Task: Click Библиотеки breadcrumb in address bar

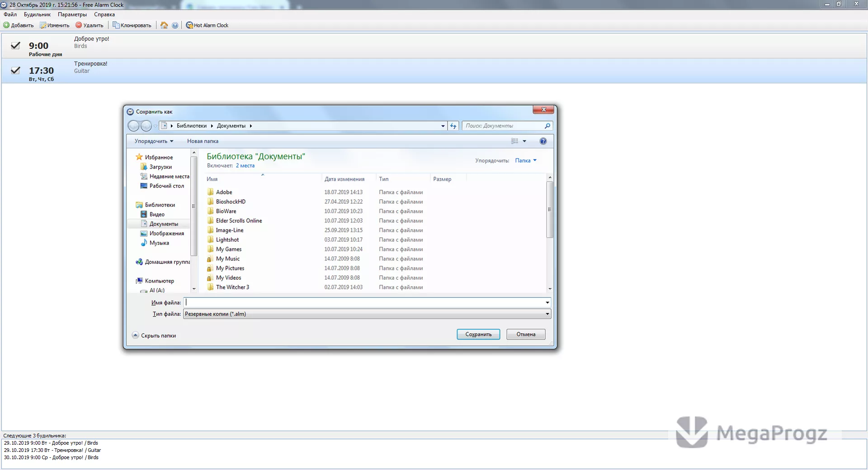Action: pos(191,126)
